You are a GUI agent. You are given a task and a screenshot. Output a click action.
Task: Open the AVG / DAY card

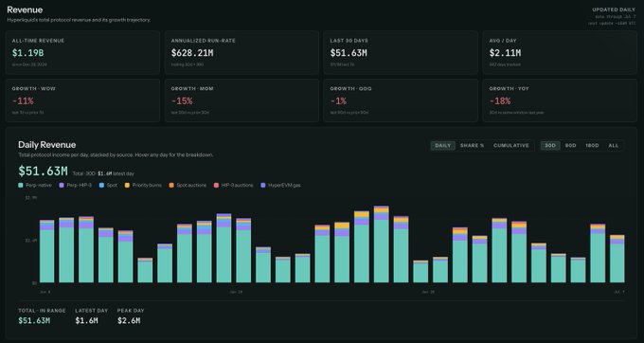point(560,52)
